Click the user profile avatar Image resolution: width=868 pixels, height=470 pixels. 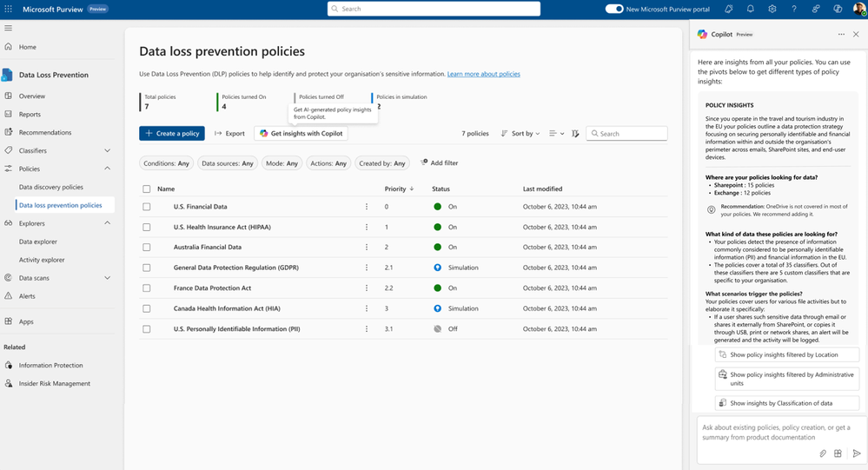click(859, 9)
